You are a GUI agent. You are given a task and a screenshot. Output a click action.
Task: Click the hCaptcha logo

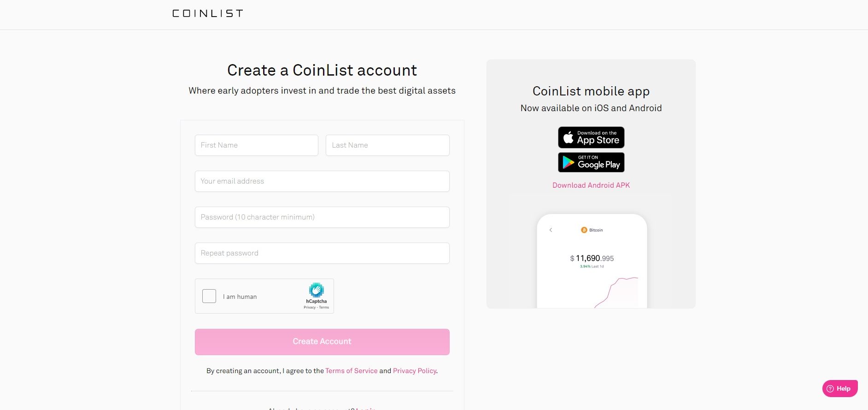click(x=316, y=291)
